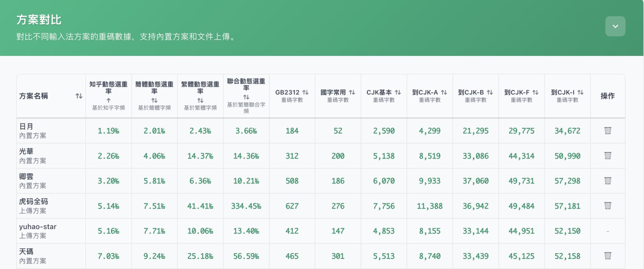Sort by 到CJK-A column arrows
The width and height of the screenshot is (644, 269).
coord(444,92)
